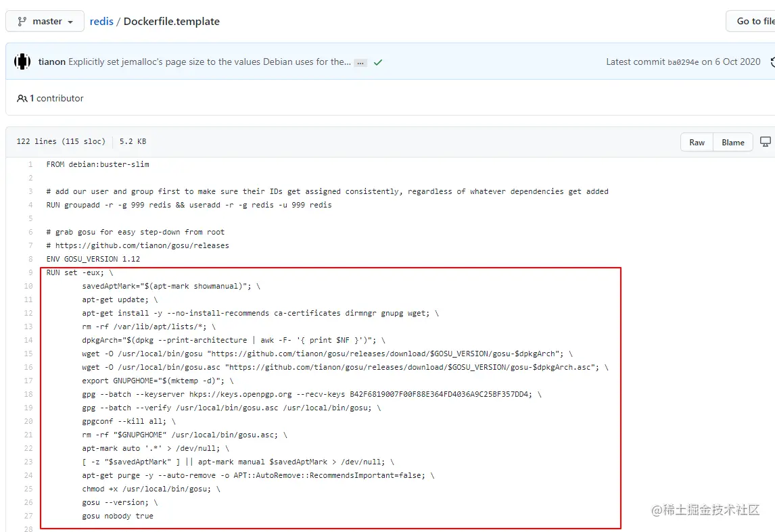The width and height of the screenshot is (775, 532).
Task: Click the Go to file button
Action: (753, 21)
